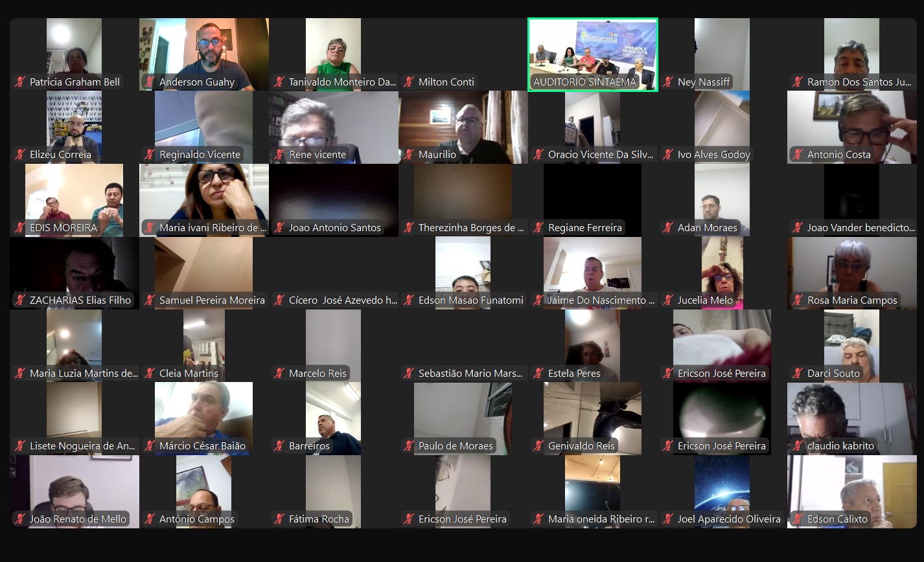This screenshot has width=924, height=562.
Task: Click the Rosa Maria Campos name label
Action: pyautogui.click(x=852, y=300)
